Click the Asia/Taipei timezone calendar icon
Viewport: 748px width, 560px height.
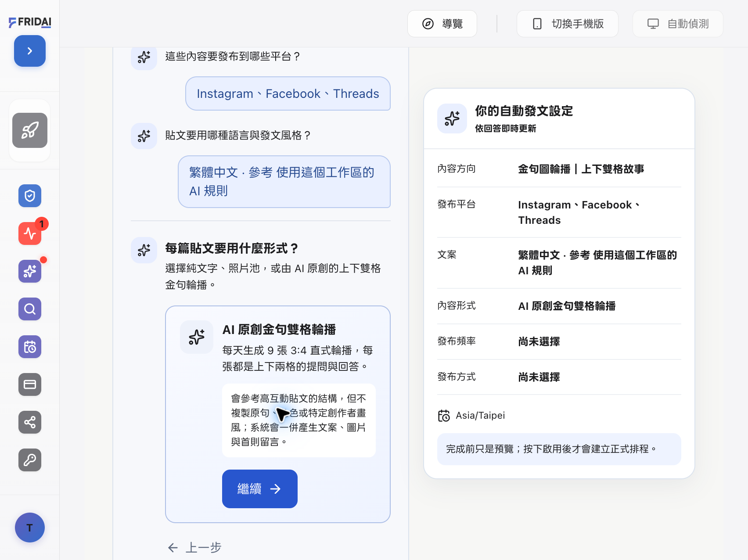(444, 416)
